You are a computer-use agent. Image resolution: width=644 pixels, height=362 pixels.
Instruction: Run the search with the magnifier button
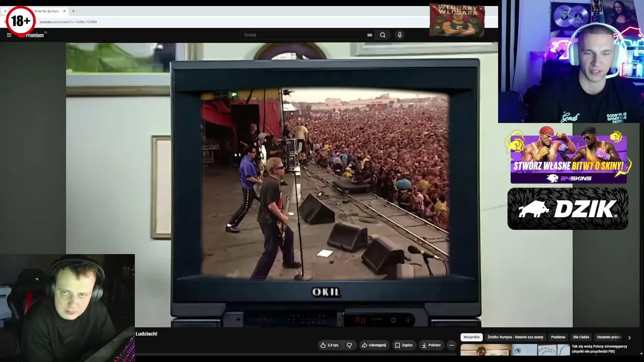point(383,35)
